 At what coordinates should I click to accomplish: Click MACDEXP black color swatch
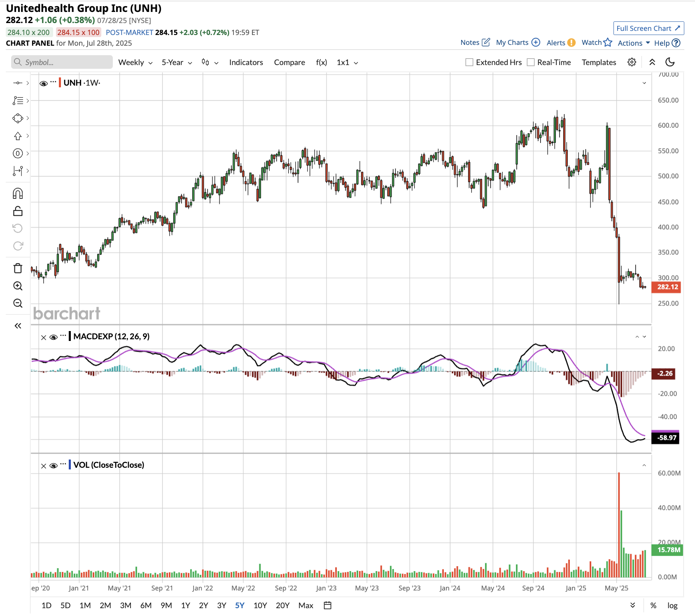70,336
